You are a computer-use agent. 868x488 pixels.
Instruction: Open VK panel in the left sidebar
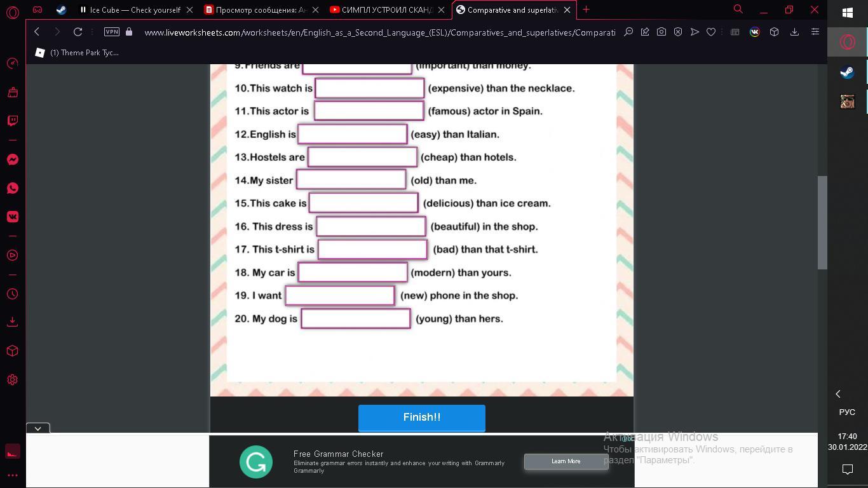pos(12,217)
